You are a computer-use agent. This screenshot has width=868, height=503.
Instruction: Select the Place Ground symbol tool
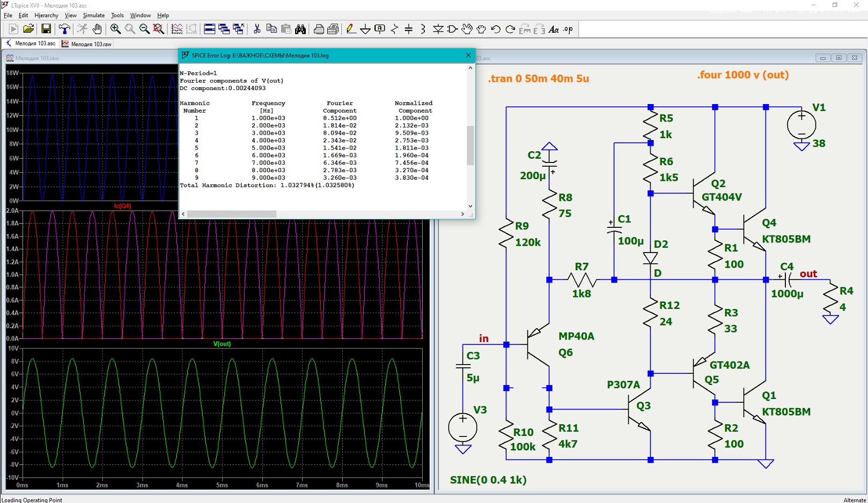365,29
